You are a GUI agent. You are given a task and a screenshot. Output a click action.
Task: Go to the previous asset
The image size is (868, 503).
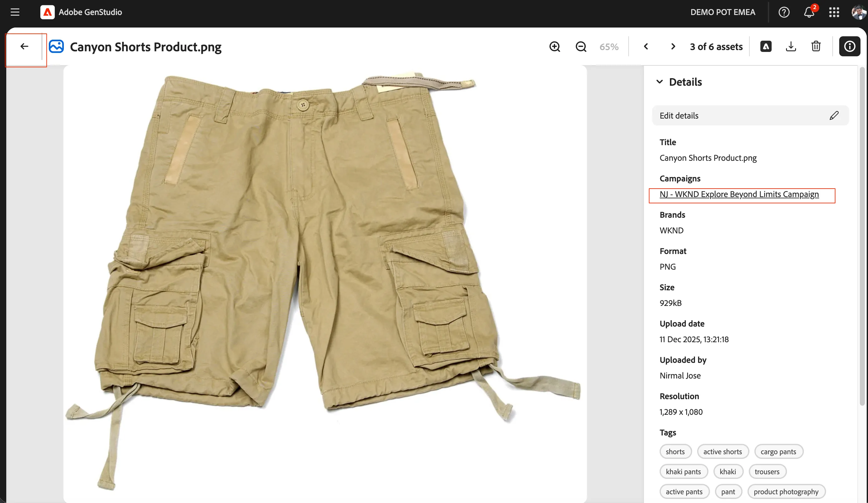(646, 47)
